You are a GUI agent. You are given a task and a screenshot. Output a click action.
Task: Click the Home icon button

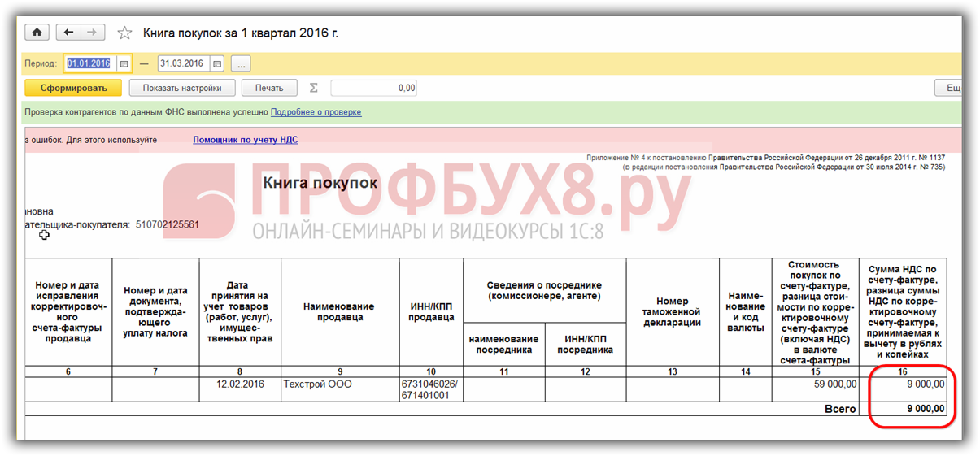click(x=37, y=33)
